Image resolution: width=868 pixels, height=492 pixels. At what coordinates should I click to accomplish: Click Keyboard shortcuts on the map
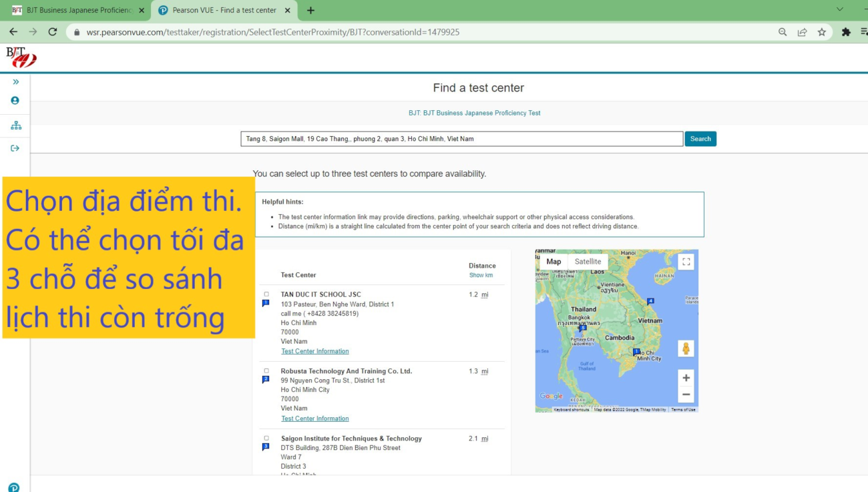tap(572, 409)
